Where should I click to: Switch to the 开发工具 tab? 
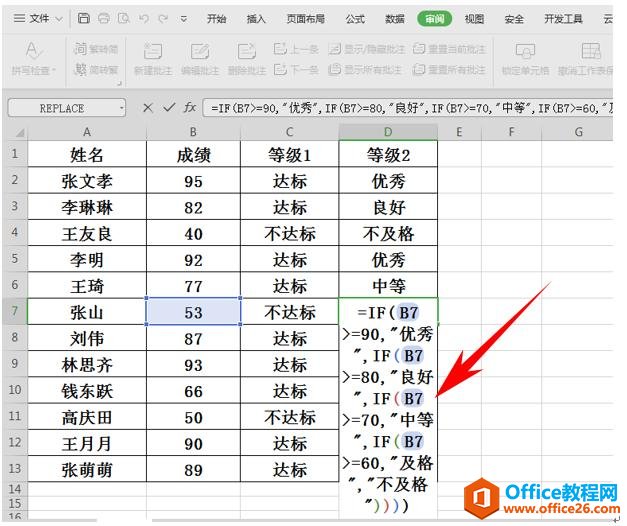click(563, 18)
